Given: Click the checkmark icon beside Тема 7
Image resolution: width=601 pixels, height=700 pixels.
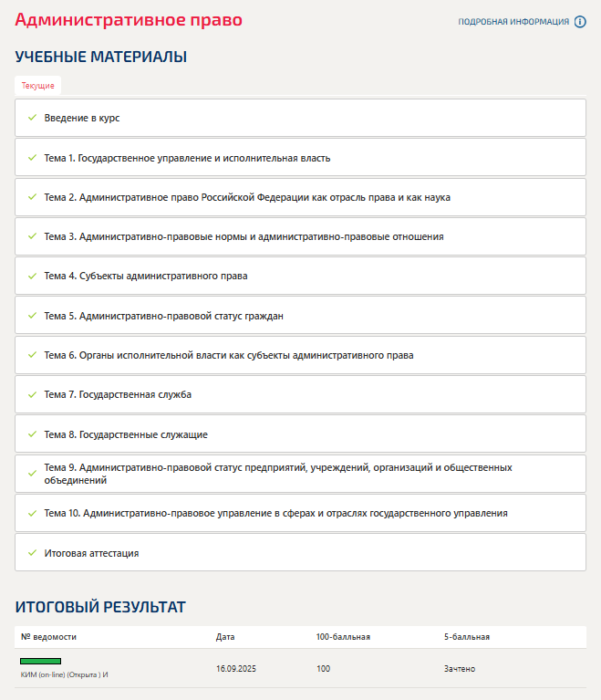Looking at the screenshot, I should pyautogui.click(x=32, y=394).
